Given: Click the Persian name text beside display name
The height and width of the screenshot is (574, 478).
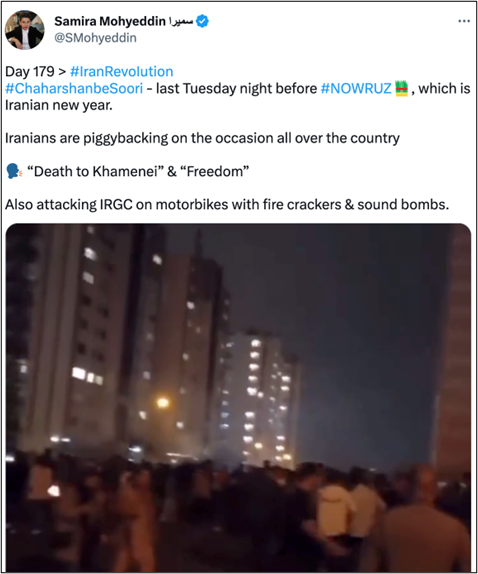Looking at the screenshot, I should tap(181, 21).
